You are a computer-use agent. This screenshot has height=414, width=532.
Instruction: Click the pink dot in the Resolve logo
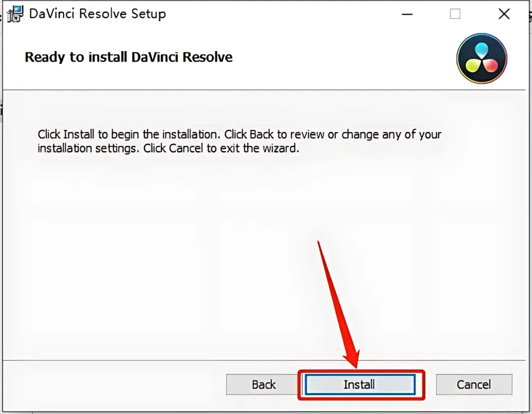[490, 65]
